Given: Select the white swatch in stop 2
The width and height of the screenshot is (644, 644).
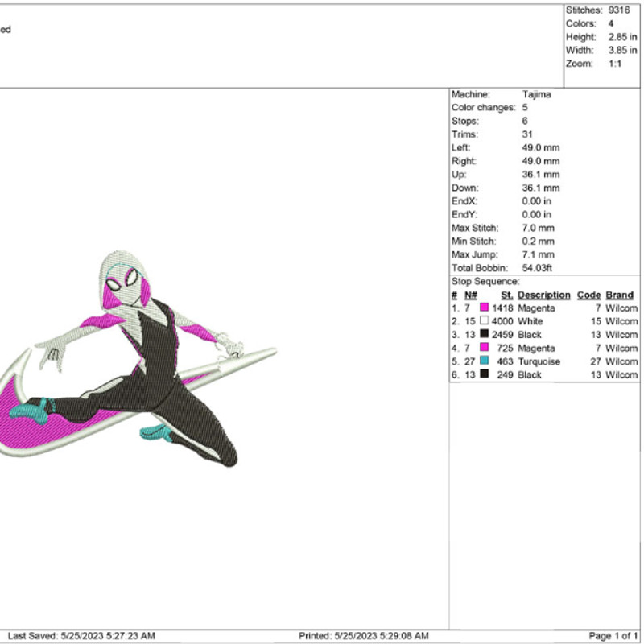Looking at the screenshot, I should (x=484, y=321).
